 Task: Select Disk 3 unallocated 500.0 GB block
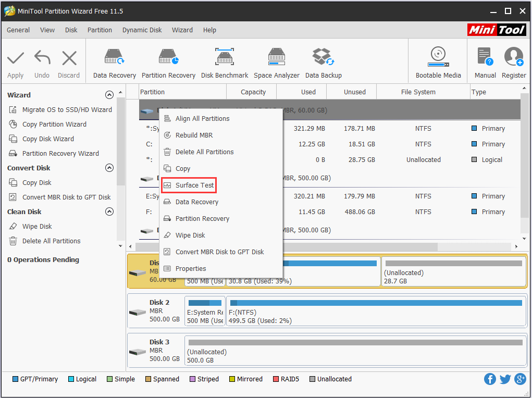[355, 352]
